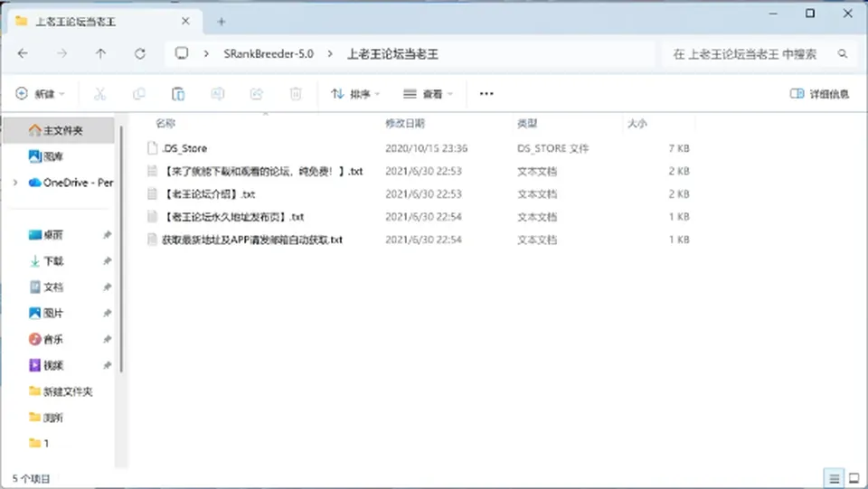
Task: Toggle the details pane button
Action: point(819,94)
